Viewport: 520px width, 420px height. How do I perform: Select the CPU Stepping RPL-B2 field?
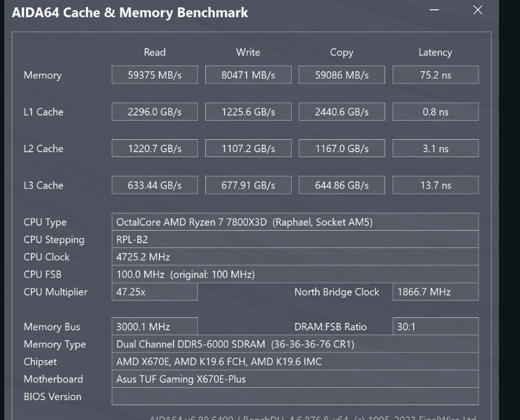[295, 239]
